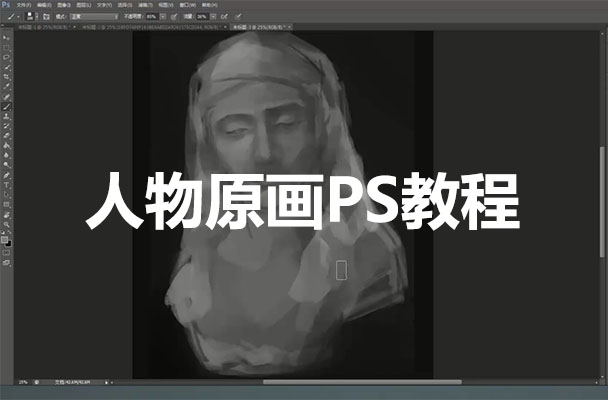Viewport: 608px width, 400px height.
Task: Expand the opacity (不透明度) value dropdown
Action: (165, 17)
